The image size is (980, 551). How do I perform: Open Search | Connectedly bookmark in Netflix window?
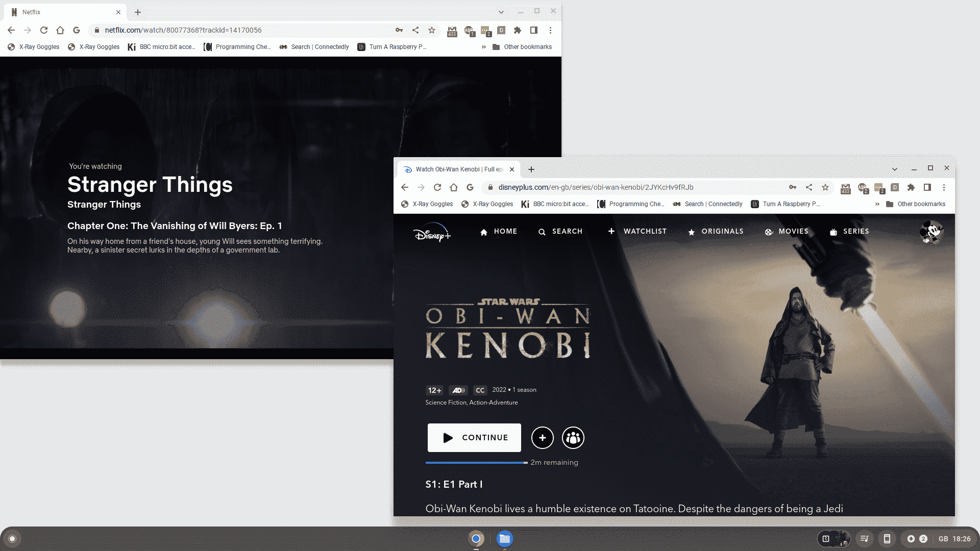314,47
